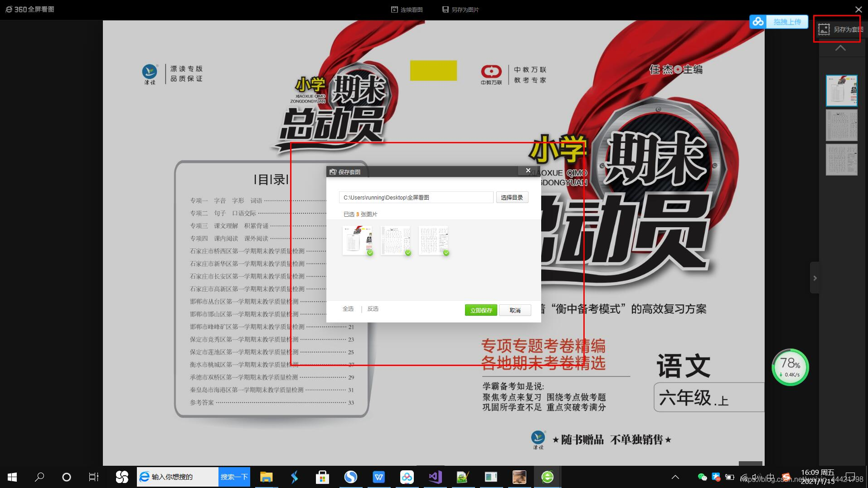Open Microsoft Store from the taskbar
The width and height of the screenshot is (868, 488).
(322, 477)
